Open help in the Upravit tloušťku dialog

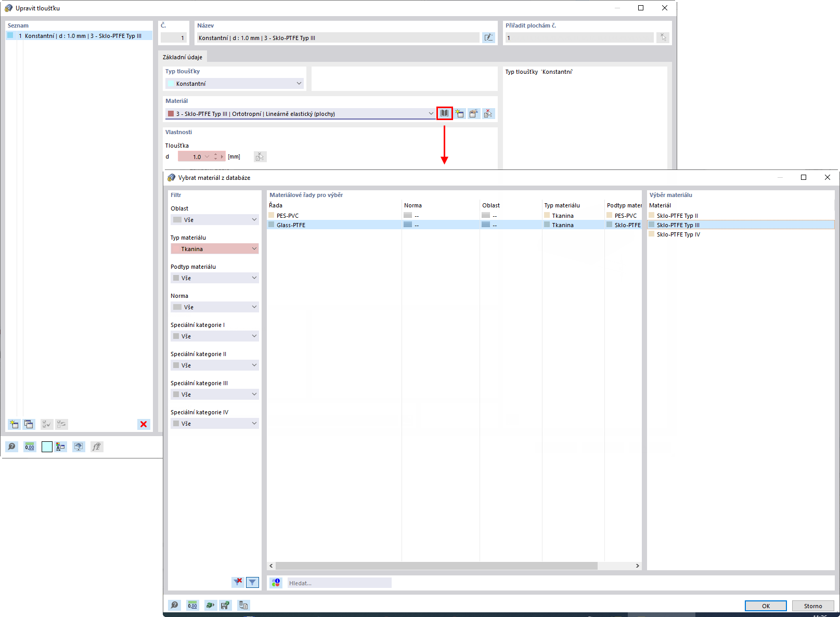click(11, 447)
